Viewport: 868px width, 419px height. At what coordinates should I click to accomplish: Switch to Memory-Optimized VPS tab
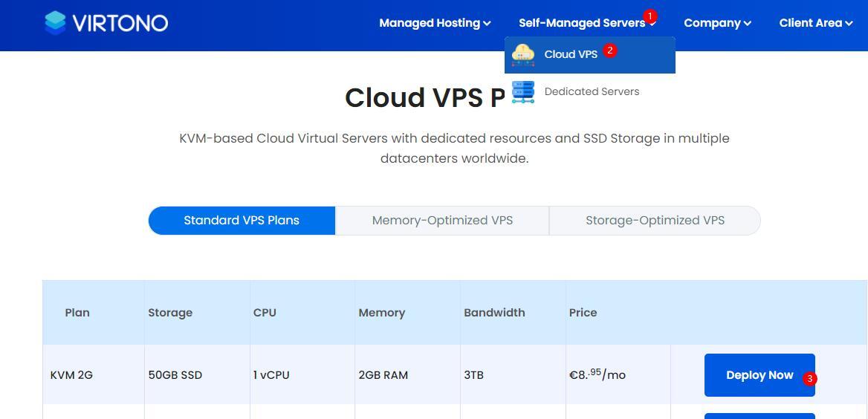[442, 221]
